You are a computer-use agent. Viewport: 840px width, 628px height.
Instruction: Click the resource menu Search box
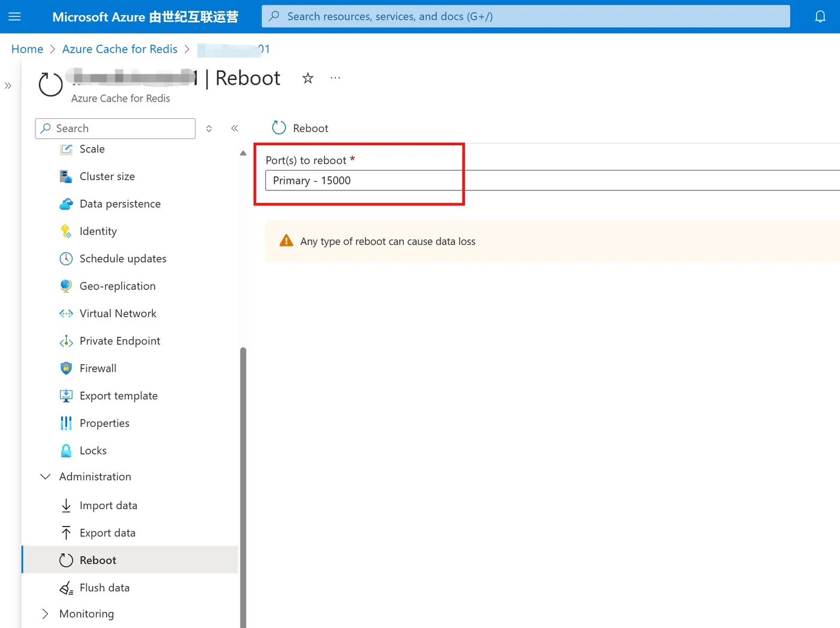(x=115, y=128)
